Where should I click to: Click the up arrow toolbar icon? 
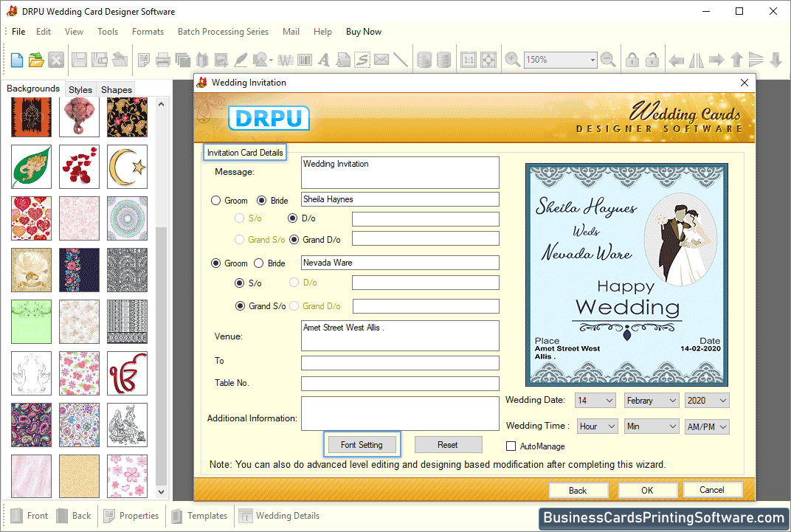click(x=736, y=60)
